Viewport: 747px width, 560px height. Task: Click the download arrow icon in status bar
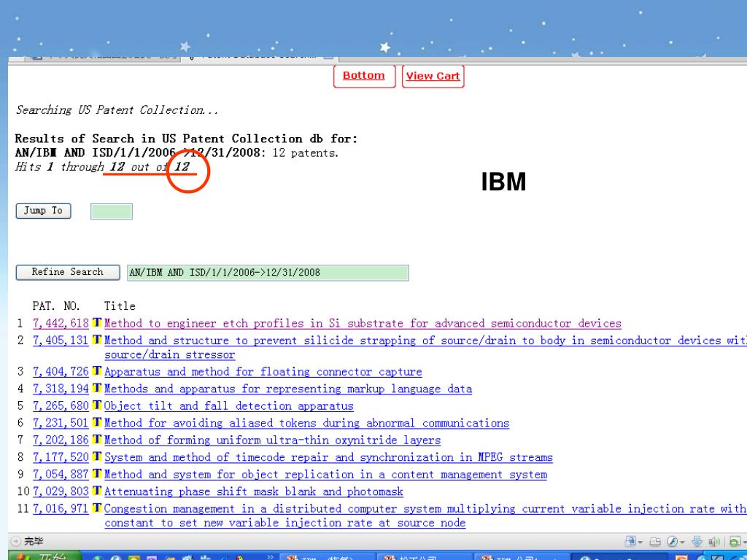(697, 542)
